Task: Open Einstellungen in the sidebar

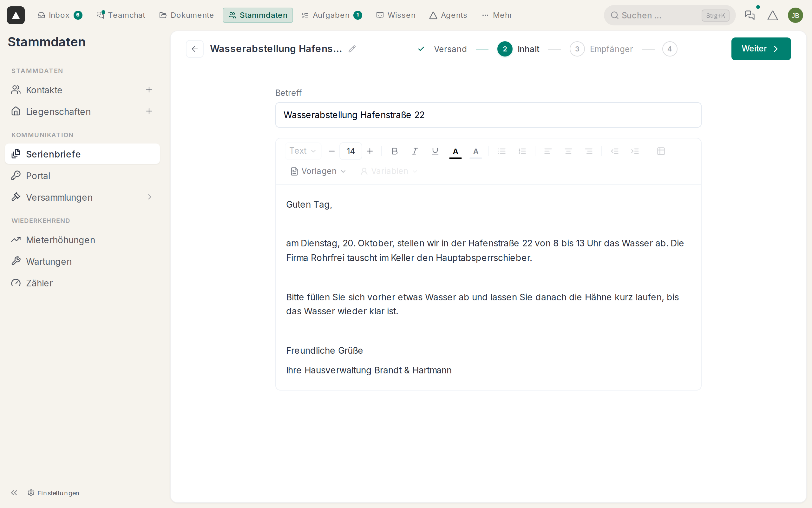Action: coord(53,493)
